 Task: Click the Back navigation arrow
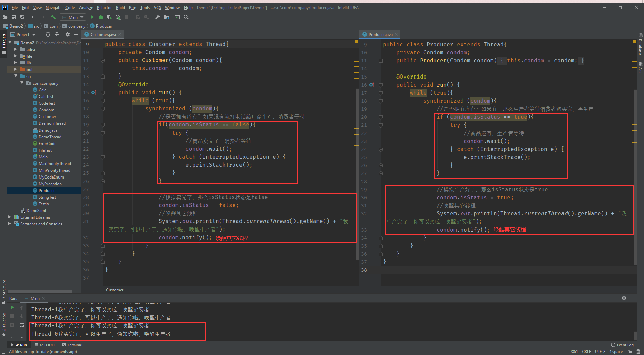[x=33, y=17]
